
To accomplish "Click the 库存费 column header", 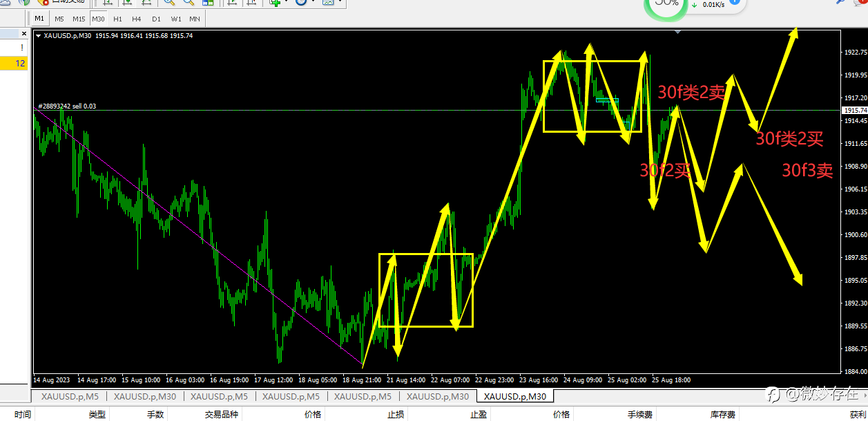I will pos(722,414).
